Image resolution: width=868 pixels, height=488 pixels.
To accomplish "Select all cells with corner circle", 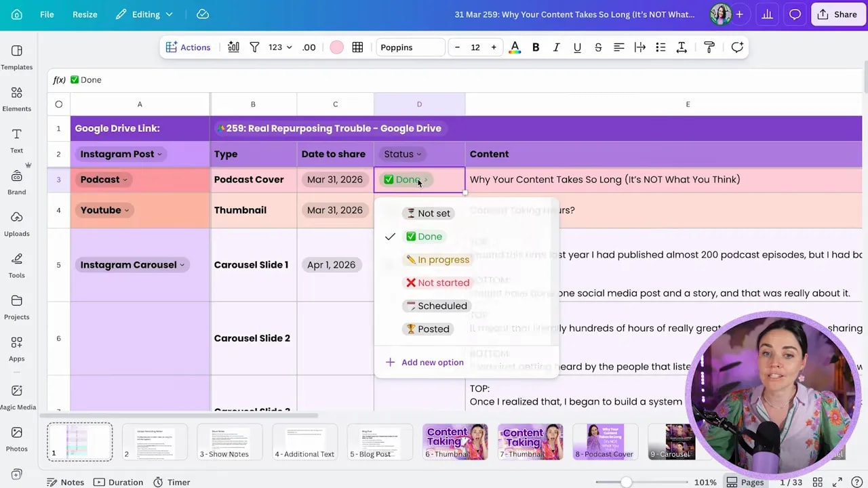I will point(58,104).
